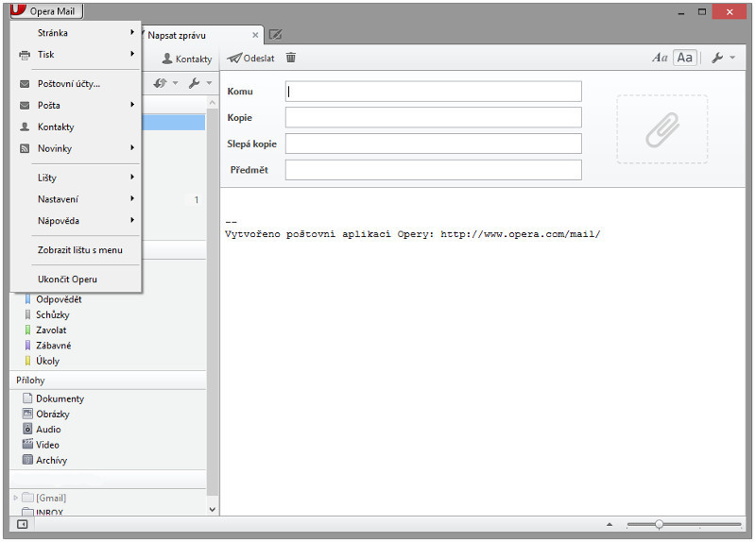756x542 pixels.
Task: Open the Tisk submenu arrow
Action: [132, 54]
